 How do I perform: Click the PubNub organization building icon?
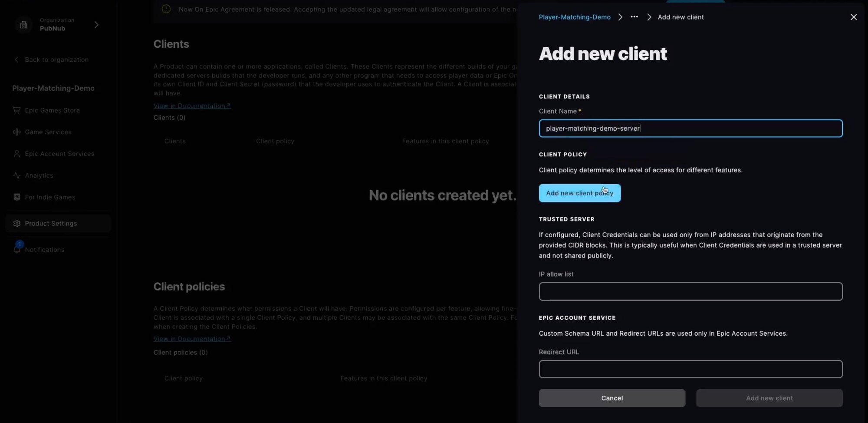(23, 25)
